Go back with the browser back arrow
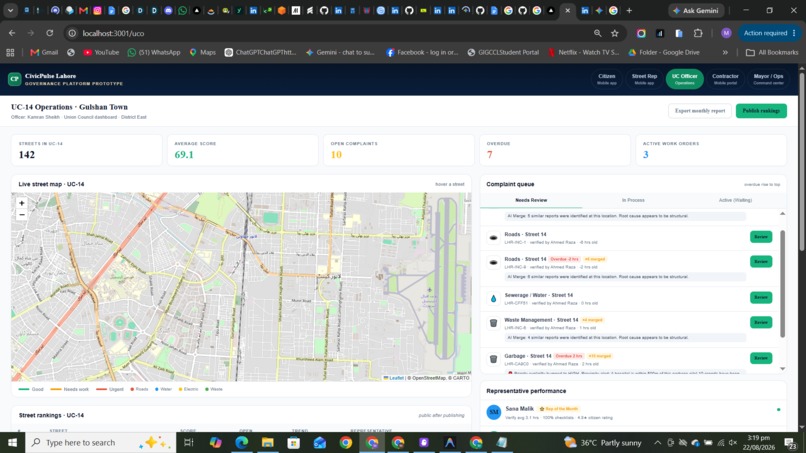806x453 pixels. pos(12,33)
